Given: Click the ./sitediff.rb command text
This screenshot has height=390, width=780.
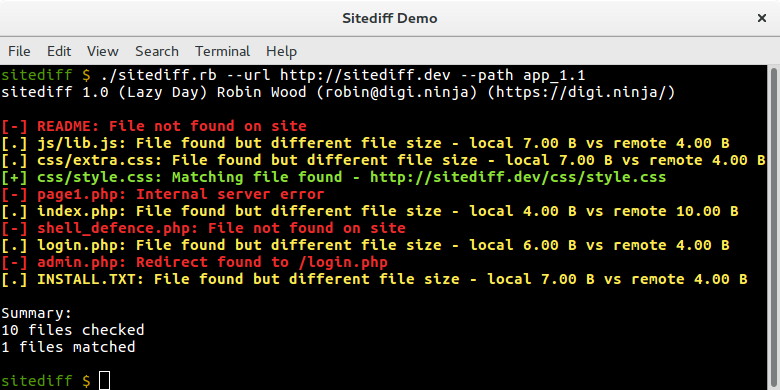Looking at the screenshot, I should click(159, 76).
